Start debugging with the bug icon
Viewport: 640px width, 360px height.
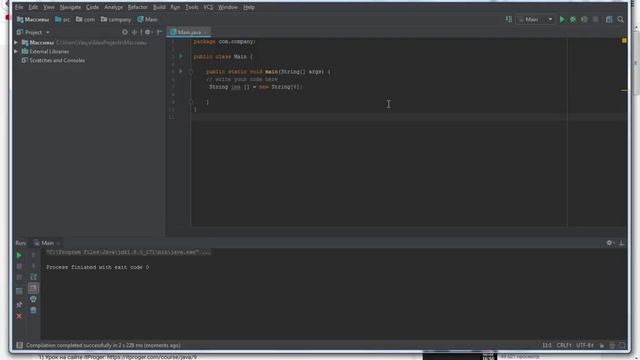tap(573, 19)
